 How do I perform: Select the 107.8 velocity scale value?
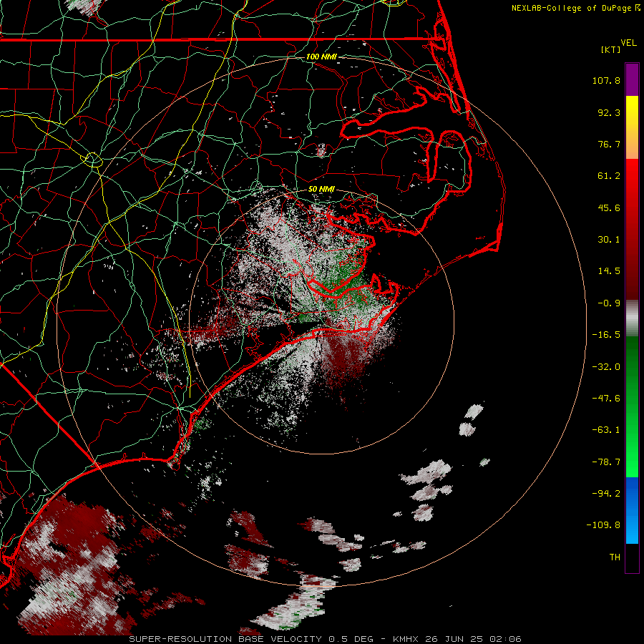pyautogui.click(x=606, y=80)
